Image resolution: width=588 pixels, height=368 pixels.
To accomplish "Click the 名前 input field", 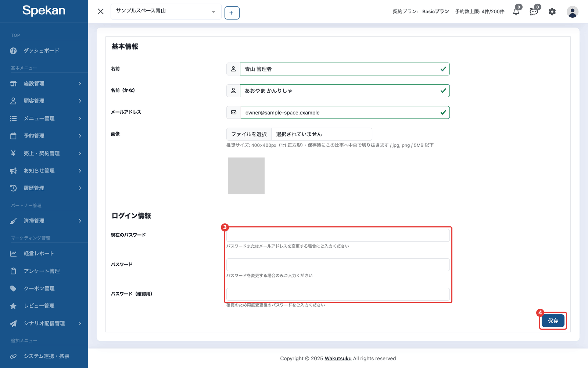I will pyautogui.click(x=345, y=69).
